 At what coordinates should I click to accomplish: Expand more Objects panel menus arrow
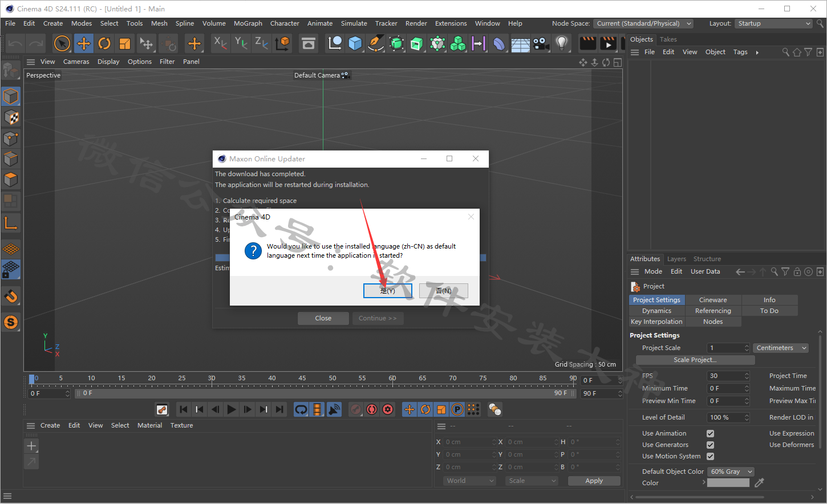(757, 52)
